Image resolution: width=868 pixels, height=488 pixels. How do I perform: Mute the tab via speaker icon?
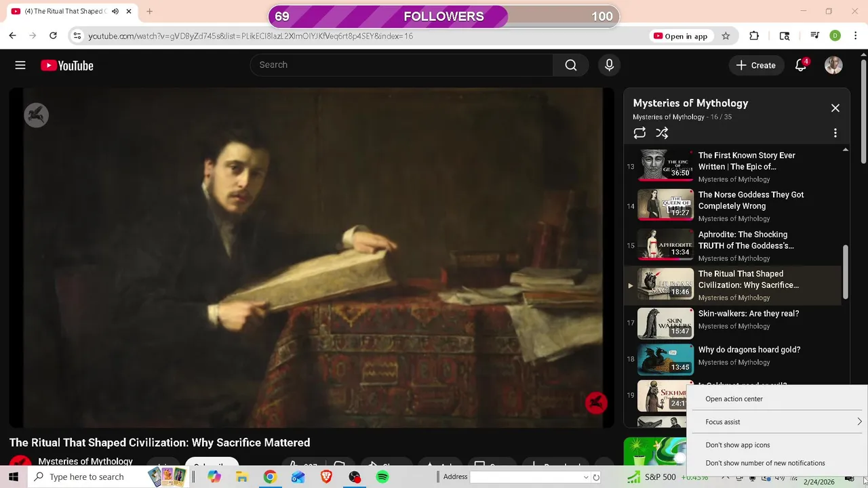[115, 12]
